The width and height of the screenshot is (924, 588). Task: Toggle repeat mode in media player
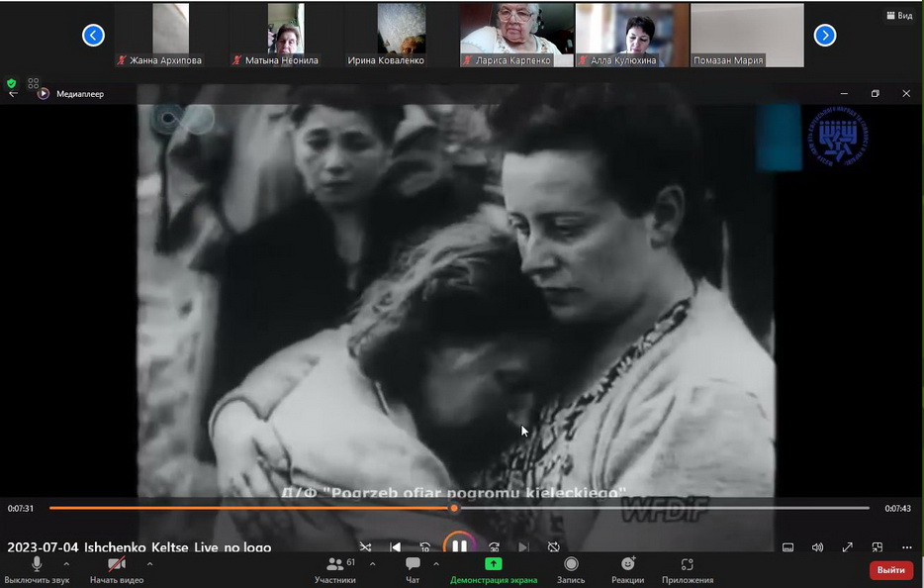pyautogui.click(x=553, y=546)
